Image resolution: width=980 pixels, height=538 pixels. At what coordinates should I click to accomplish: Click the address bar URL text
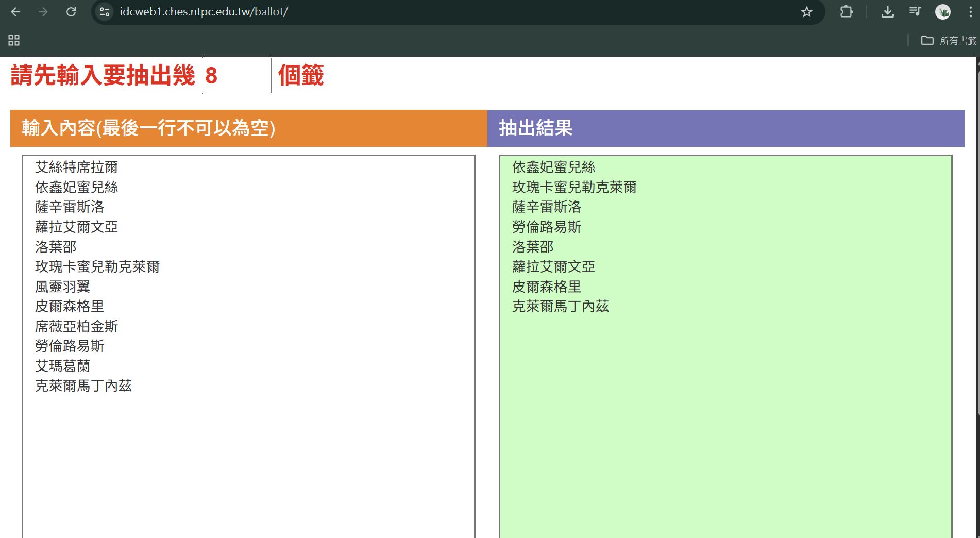[x=204, y=12]
